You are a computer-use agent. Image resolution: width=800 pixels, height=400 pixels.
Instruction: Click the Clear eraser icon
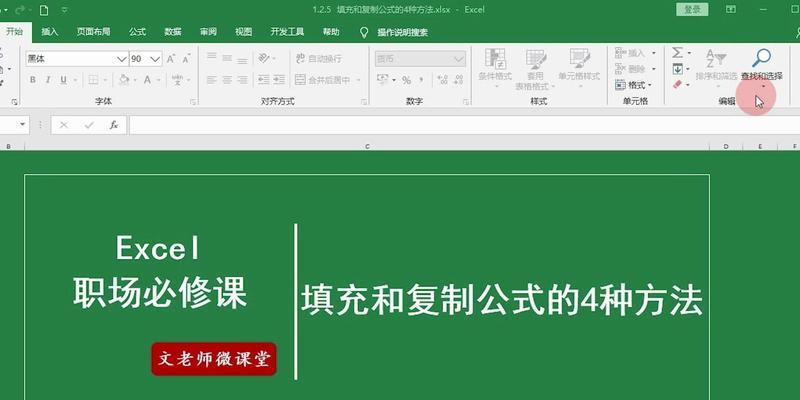pyautogui.click(x=678, y=84)
